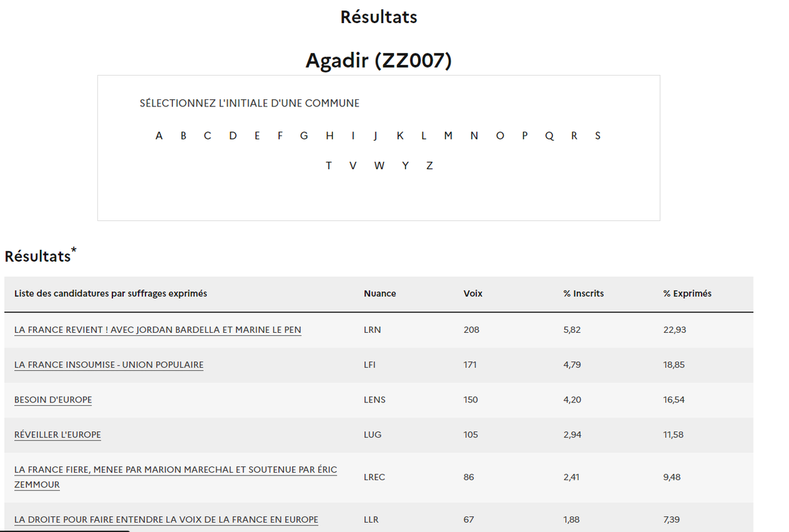Click the 22,93 percent exprimés value
Screen dimensions: 789x532
(x=675, y=330)
